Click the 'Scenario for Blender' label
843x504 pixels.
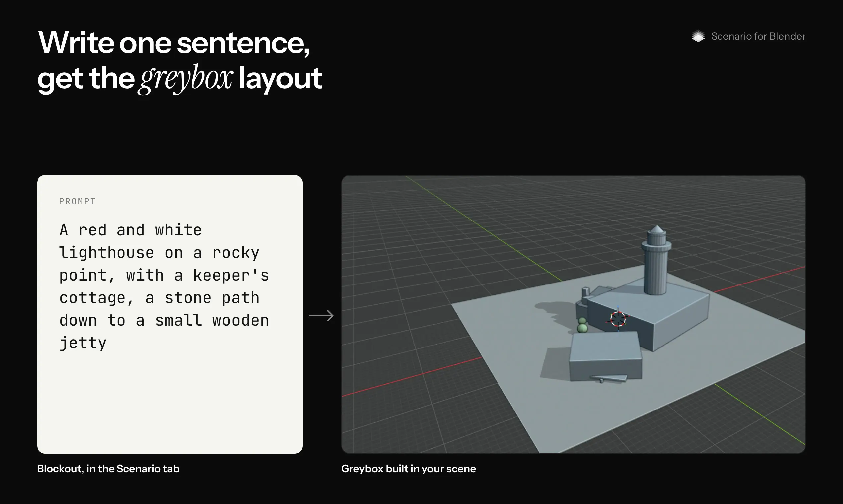[x=758, y=36]
